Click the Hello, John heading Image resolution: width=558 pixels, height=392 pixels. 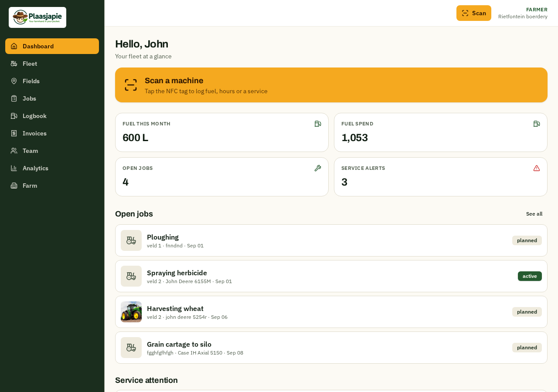(x=142, y=44)
